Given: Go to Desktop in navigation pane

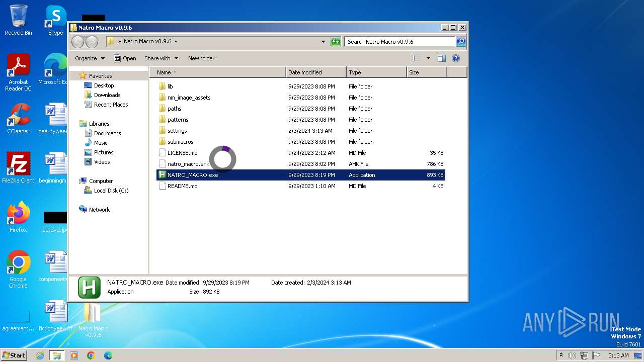Looking at the screenshot, I should (x=104, y=85).
